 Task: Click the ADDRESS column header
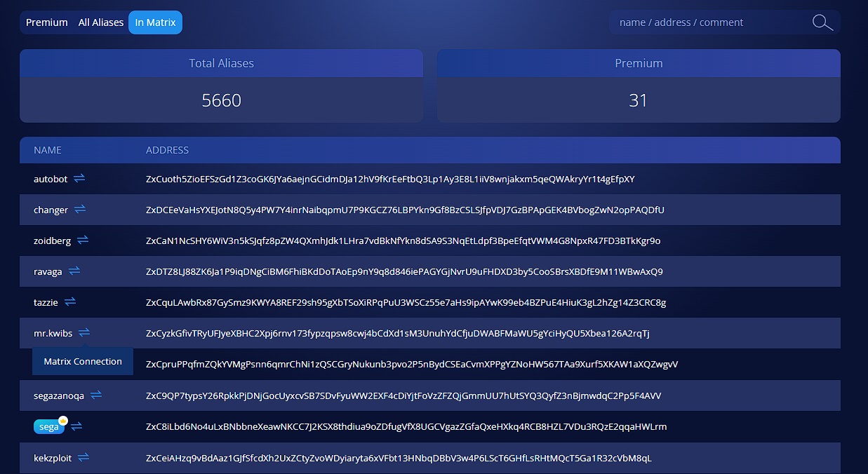coord(167,150)
